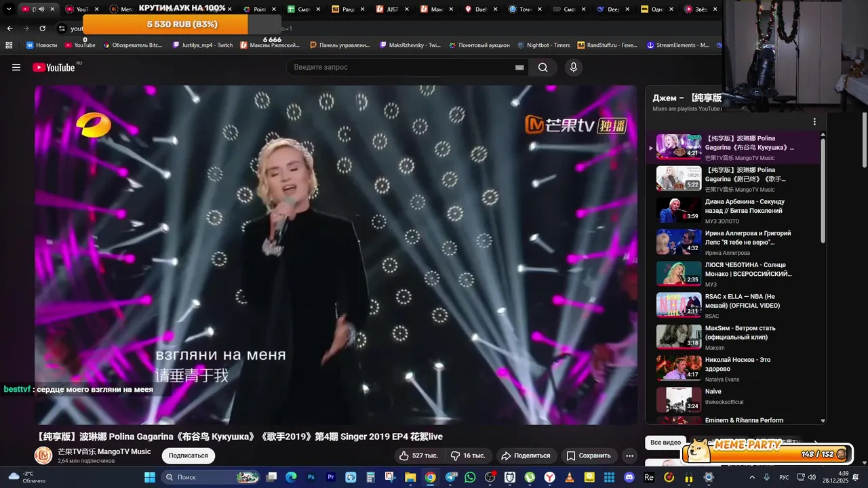
Task: Open the playlist three-dot menu in Джем panel
Action: [x=814, y=122]
